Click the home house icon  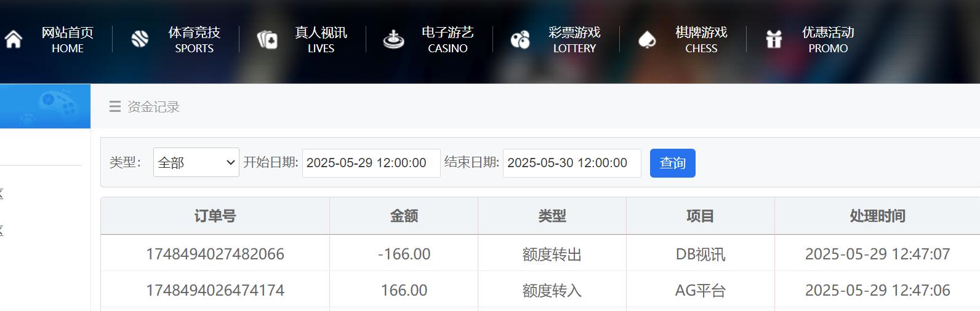(14, 39)
